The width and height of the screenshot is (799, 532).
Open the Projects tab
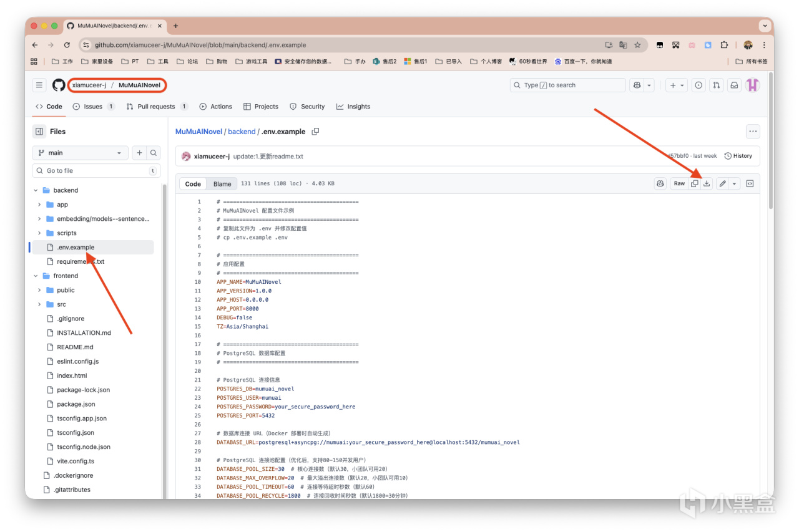point(261,107)
